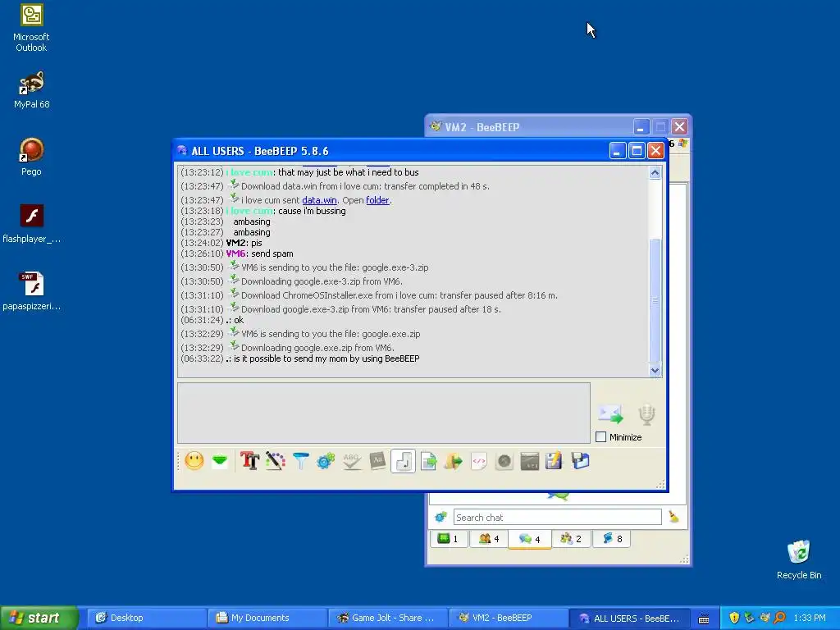Click the share folder green arrow icon

tap(453, 461)
